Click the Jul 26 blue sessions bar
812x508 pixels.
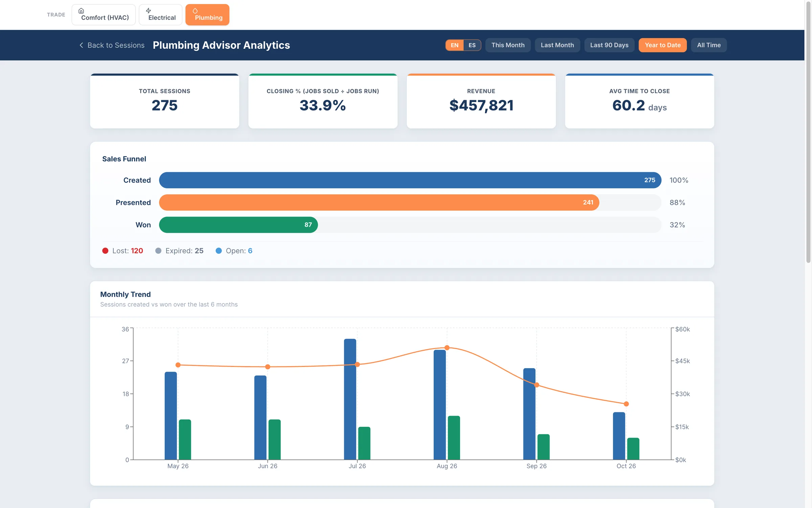coord(350,399)
